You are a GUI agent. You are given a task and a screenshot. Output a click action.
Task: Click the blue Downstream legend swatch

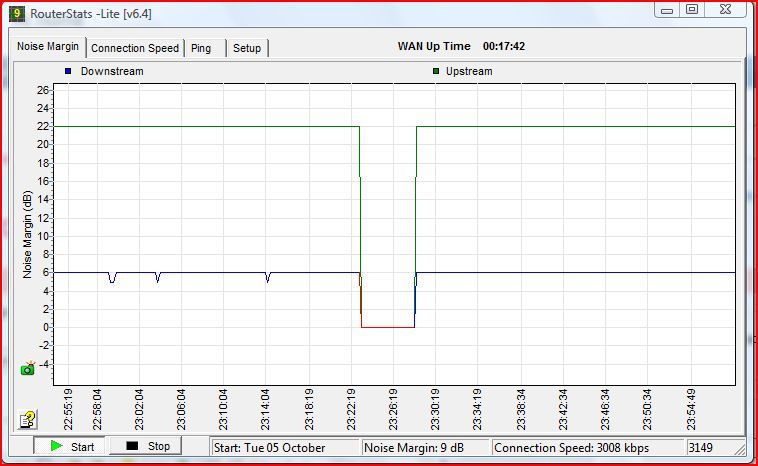tap(68, 71)
